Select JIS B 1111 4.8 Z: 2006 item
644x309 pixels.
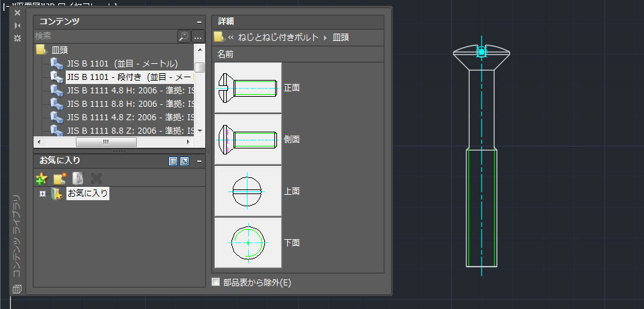pos(130,118)
